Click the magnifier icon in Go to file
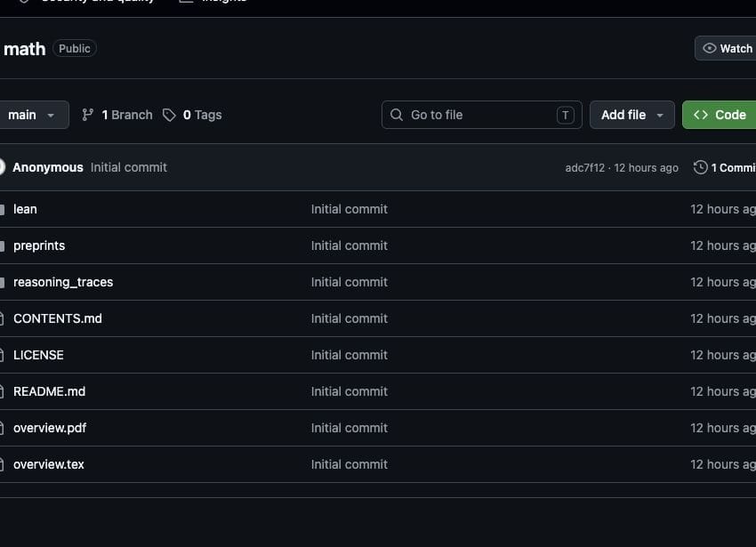Image resolution: width=756 pixels, height=547 pixels. (x=397, y=115)
